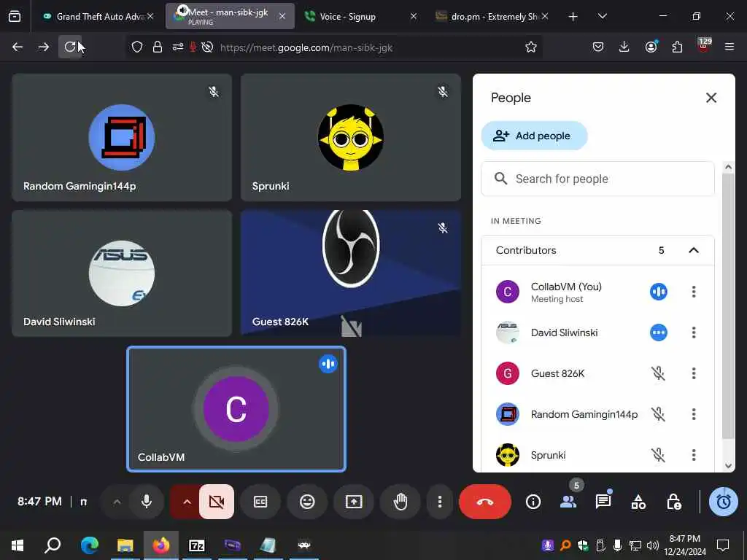Open the extensions puzzle icon
The image size is (747, 560).
click(x=677, y=47)
